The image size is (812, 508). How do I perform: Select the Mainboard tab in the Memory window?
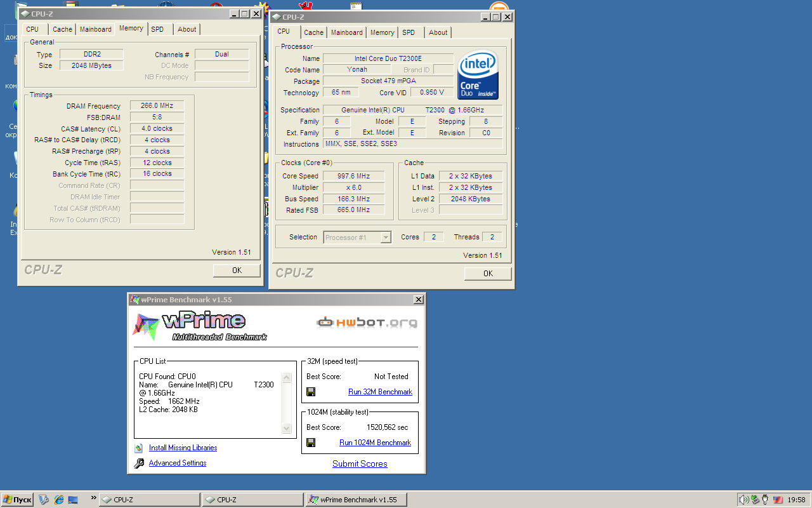[96, 29]
